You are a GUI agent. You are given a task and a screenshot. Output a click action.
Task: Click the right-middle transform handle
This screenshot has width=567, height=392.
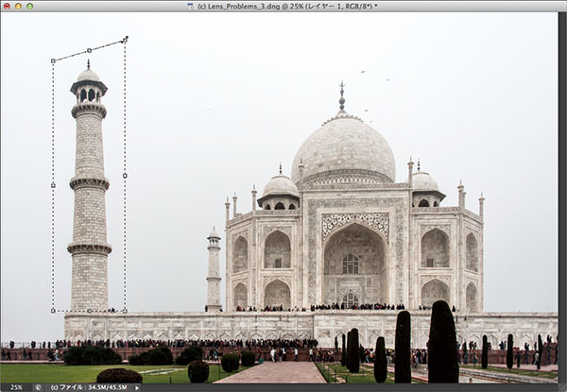point(125,175)
